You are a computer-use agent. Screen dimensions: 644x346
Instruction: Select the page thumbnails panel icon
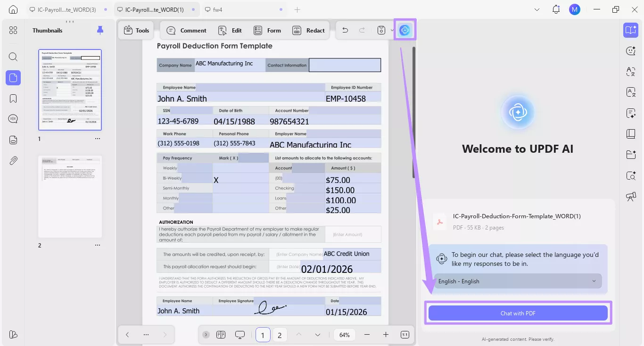tap(13, 78)
